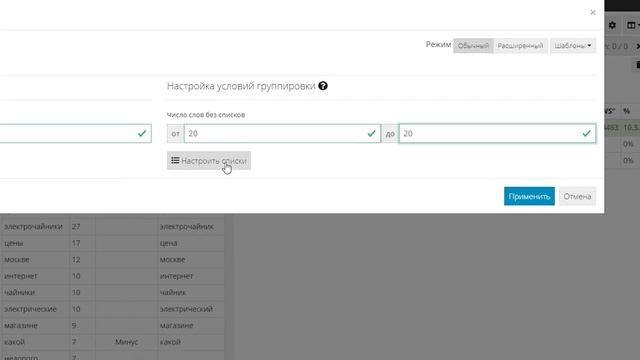Image resolution: width=640 pixels, height=360 pixels.
Task: Focus the 'до' word count field
Action: tap(497, 133)
